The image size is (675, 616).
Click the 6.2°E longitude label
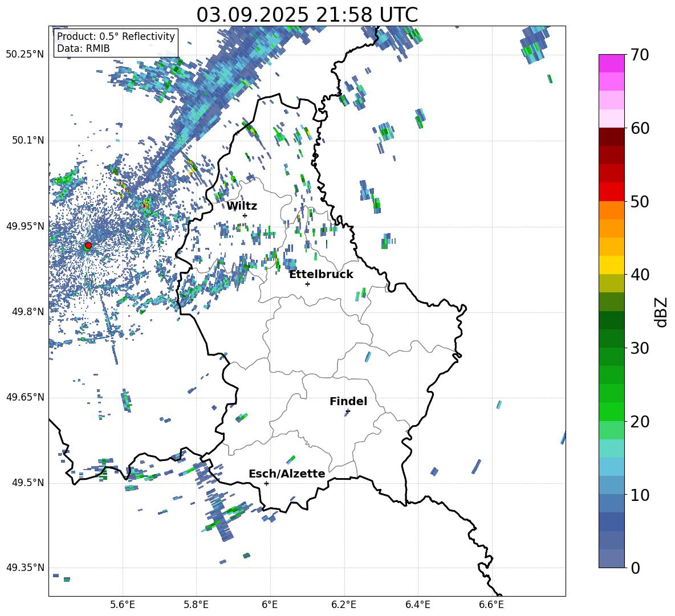pos(344,605)
